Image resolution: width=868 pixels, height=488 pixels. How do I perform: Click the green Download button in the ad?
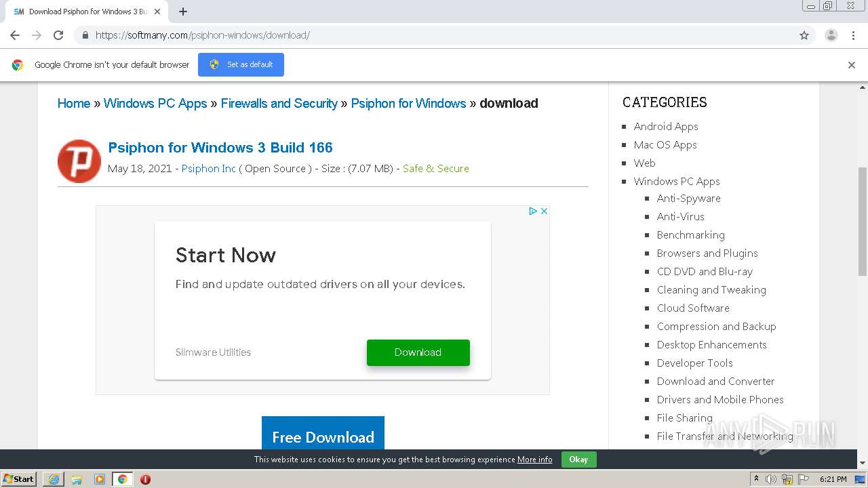click(418, 352)
